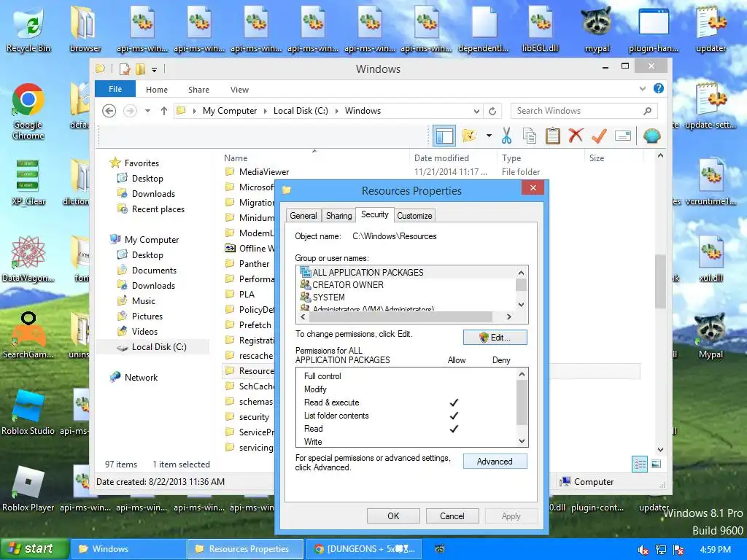
Task: Click the Explorer Back arrow
Action: coord(109,111)
